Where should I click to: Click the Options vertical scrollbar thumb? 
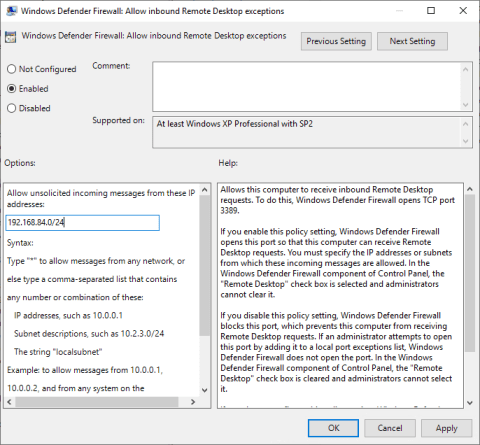click(x=205, y=265)
